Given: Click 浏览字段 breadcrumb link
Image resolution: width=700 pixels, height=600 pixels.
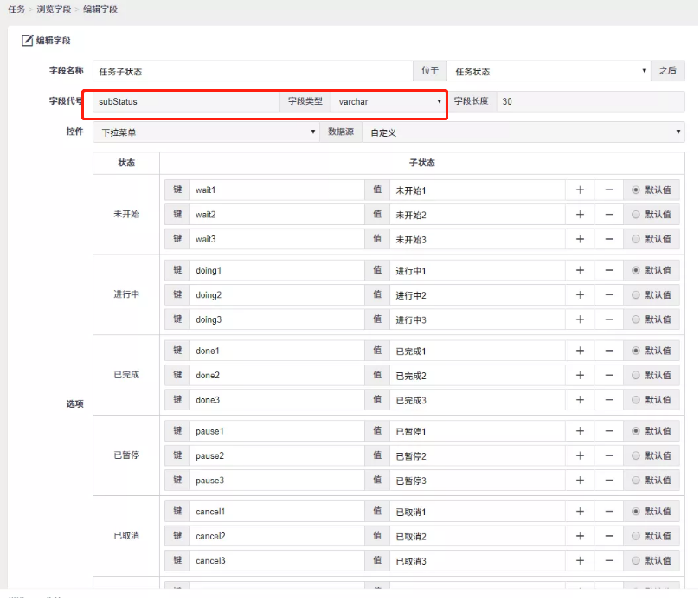Looking at the screenshot, I should [x=54, y=9].
